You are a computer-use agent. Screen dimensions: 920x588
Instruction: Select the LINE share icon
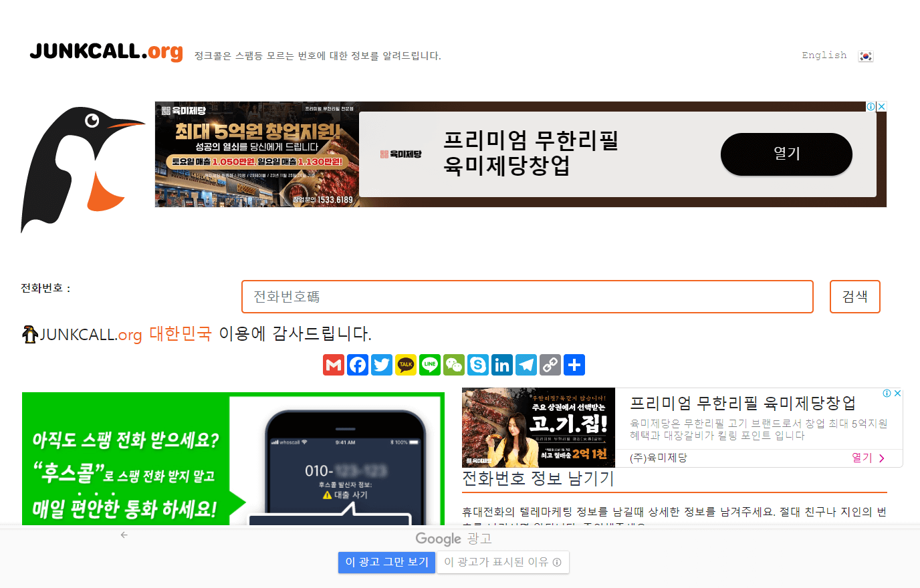(x=430, y=365)
